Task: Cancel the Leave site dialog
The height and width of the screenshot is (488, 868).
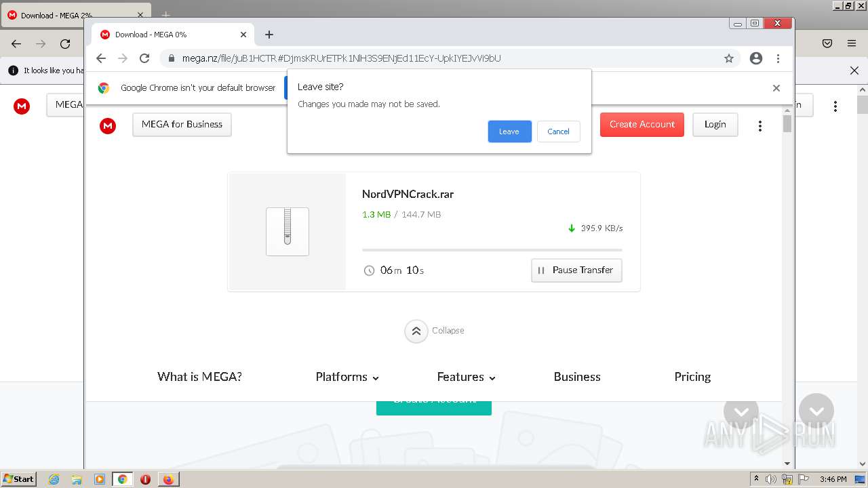Action: [x=558, y=131]
